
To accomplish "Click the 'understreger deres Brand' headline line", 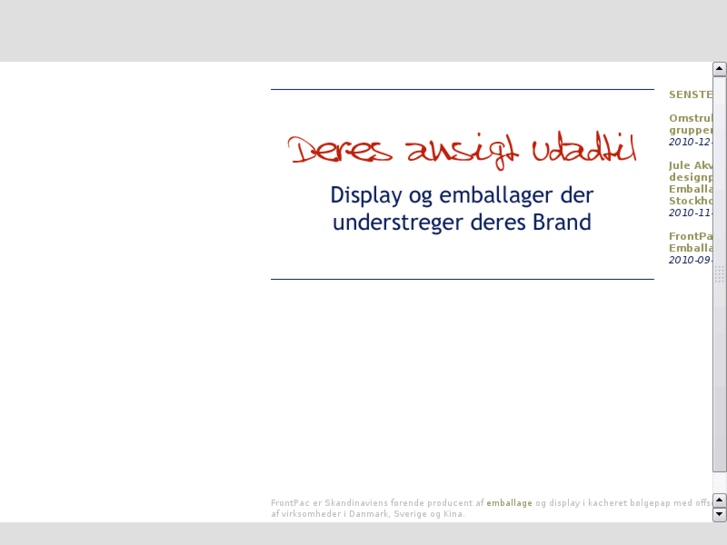I will pos(462,222).
